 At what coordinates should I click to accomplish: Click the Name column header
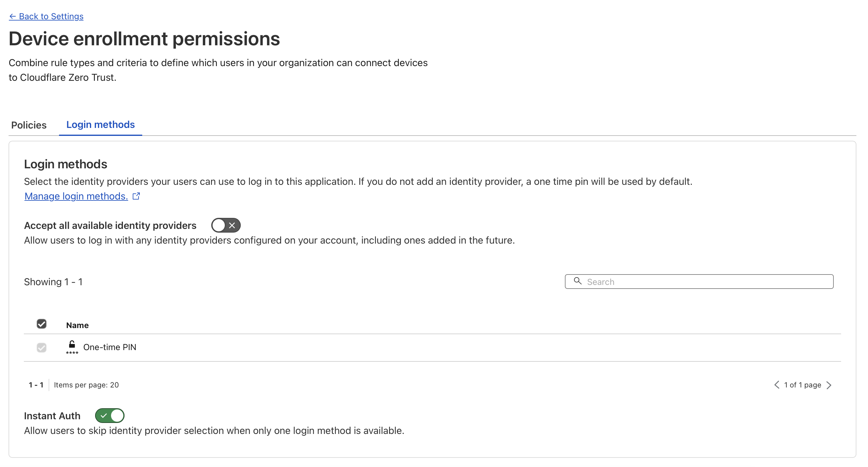tap(77, 325)
